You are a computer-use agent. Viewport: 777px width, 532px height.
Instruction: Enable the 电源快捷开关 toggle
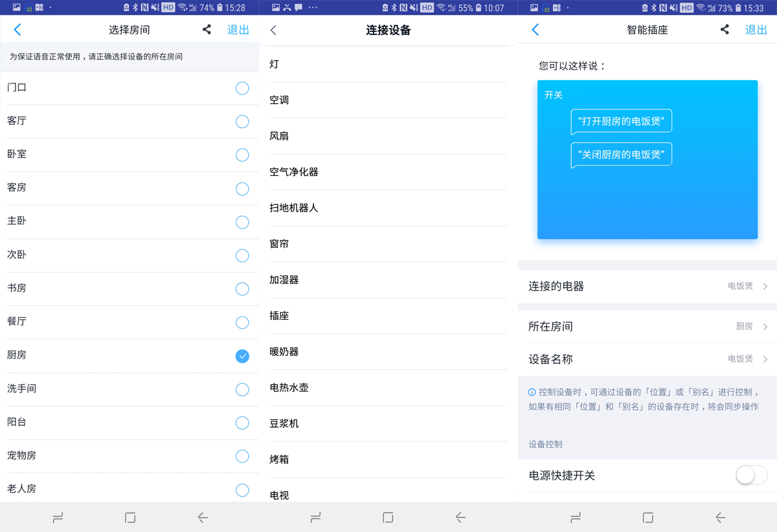tap(750, 475)
